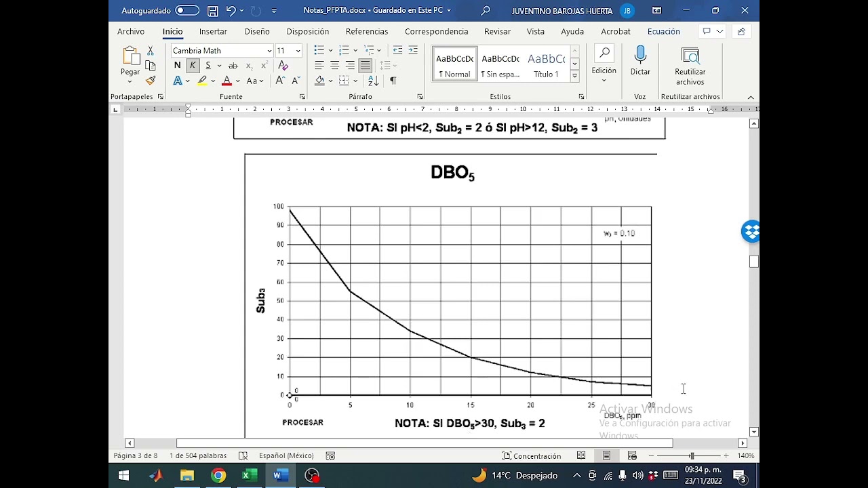Image resolution: width=868 pixels, height=488 pixels.
Task: Click Concentración mode in status bar
Action: click(x=532, y=456)
